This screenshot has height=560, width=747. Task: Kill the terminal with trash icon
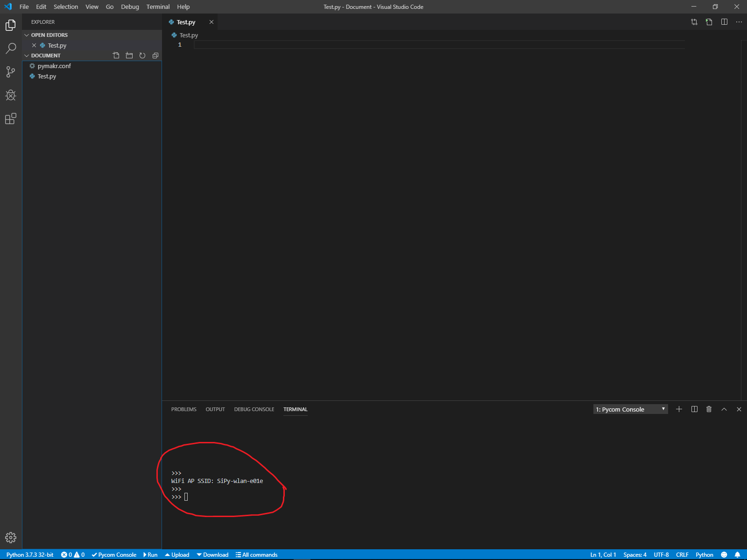(x=709, y=409)
